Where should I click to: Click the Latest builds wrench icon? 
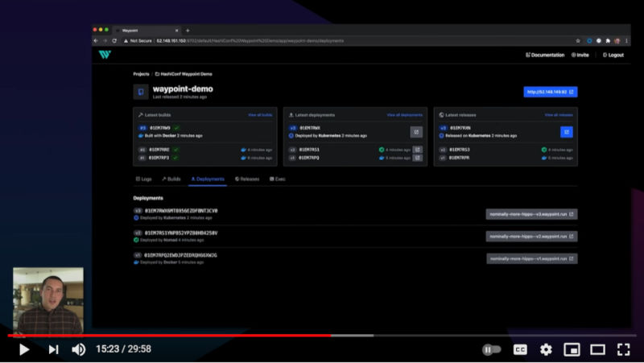pos(140,115)
